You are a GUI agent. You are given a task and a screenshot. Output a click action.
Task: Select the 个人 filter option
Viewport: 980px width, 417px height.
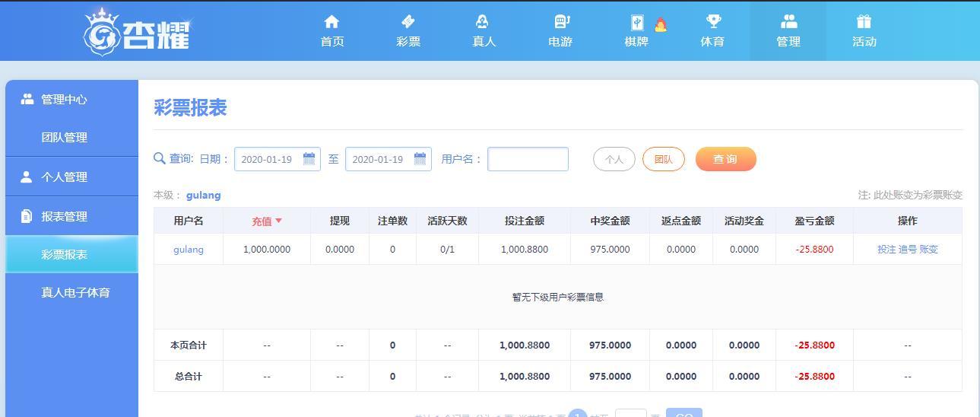pyautogui.click(x=614, y=159)
